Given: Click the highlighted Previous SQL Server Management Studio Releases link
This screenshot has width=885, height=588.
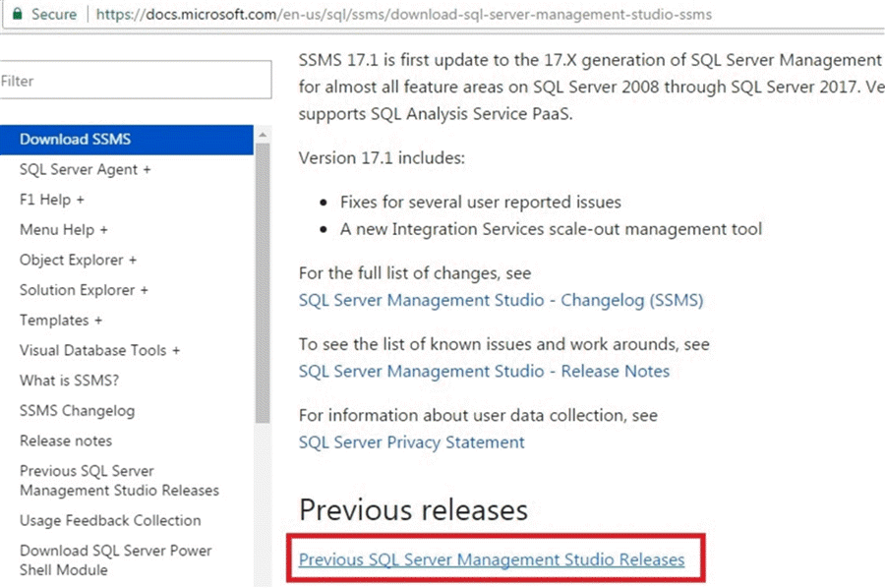Looking at the screenshot, I should (491, 559).
